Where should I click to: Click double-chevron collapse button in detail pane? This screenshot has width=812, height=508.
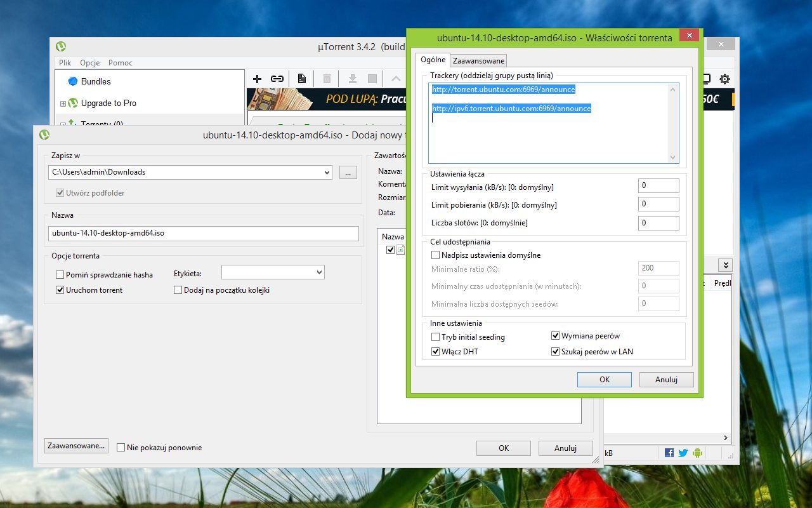[x=726, y=265]
